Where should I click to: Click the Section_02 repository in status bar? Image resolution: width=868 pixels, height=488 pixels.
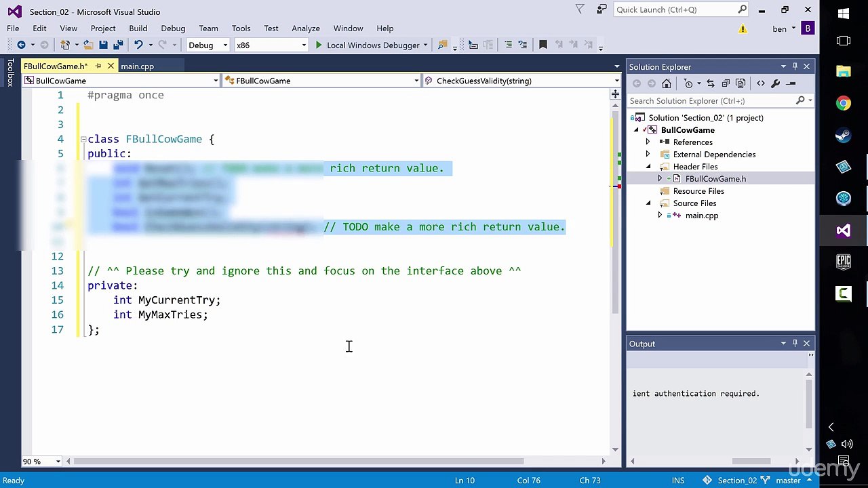coord(737,481)
